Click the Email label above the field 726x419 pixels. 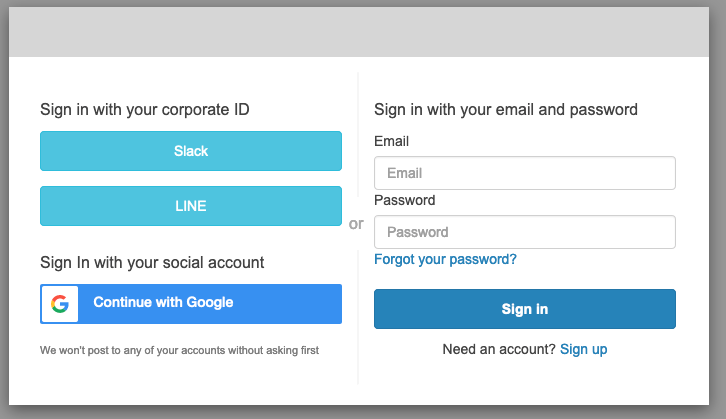click(391, 141)
